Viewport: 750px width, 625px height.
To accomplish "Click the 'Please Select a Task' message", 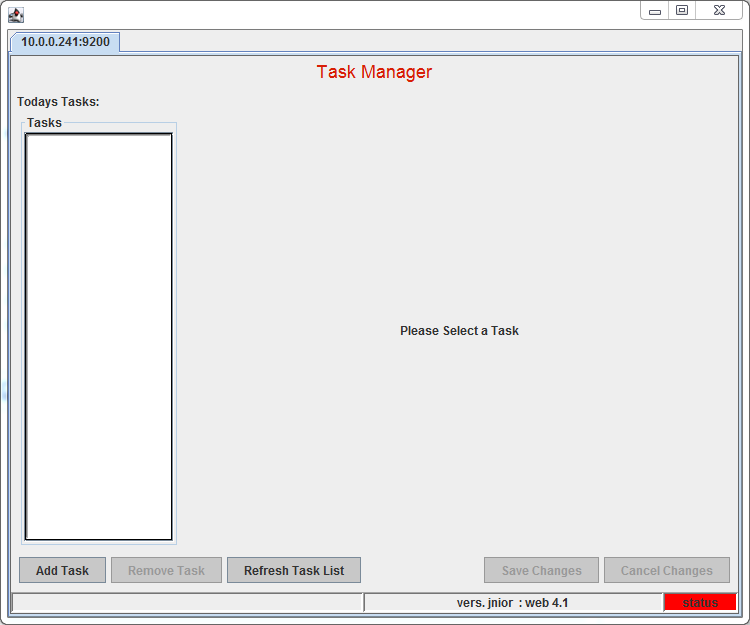I will pos(459,330).
